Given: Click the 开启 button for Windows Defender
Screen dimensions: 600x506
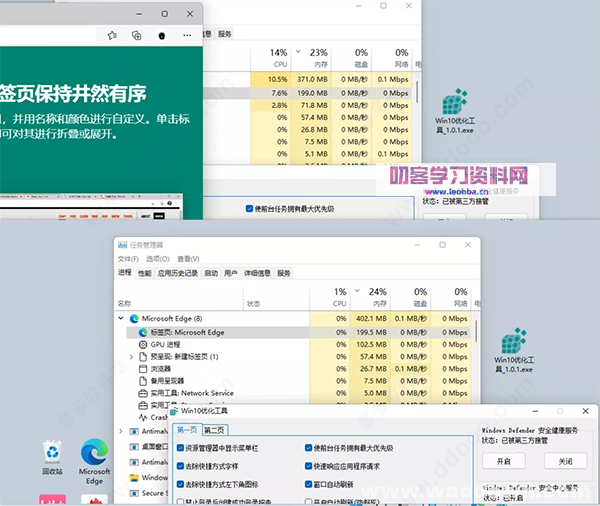Looking at the screenshot, I should tap(504, 461).
